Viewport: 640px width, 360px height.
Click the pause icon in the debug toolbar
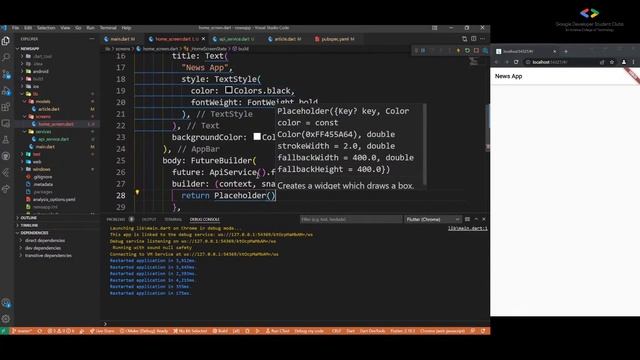coord(423,51)
